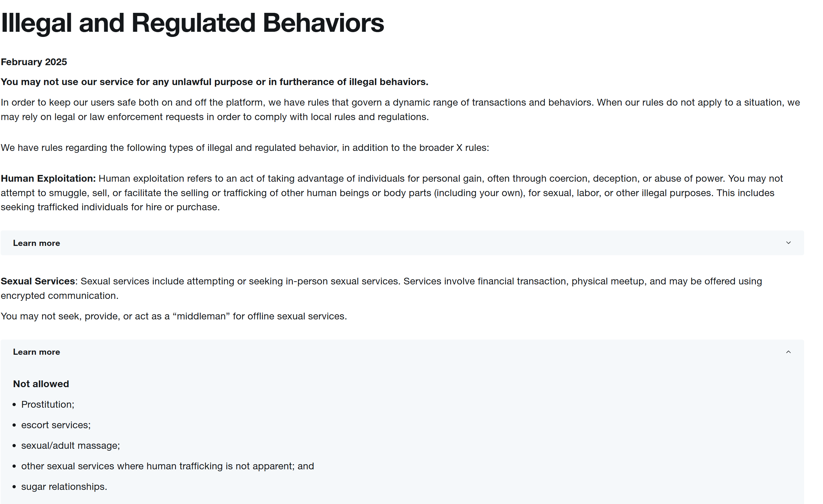Select the sugar relationships list item
This screenshot has width=823, height=504.
(64, 487)
